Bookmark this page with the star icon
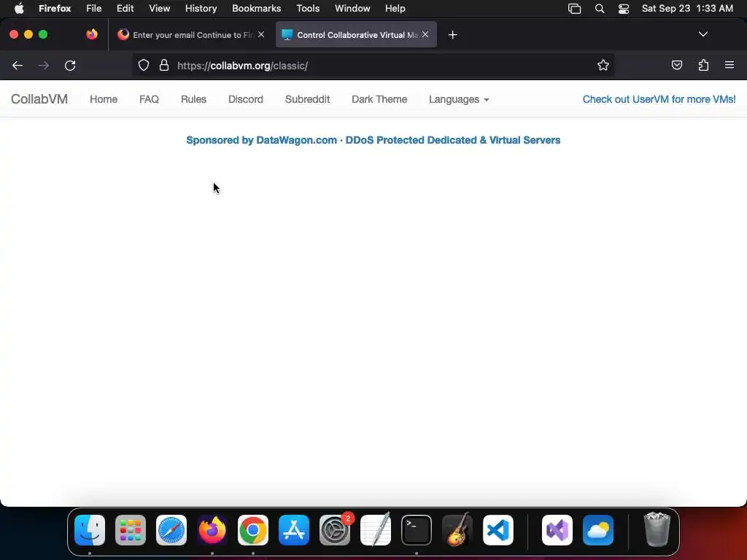The height and width of the screenshot is (560, 747). (603, 65)
